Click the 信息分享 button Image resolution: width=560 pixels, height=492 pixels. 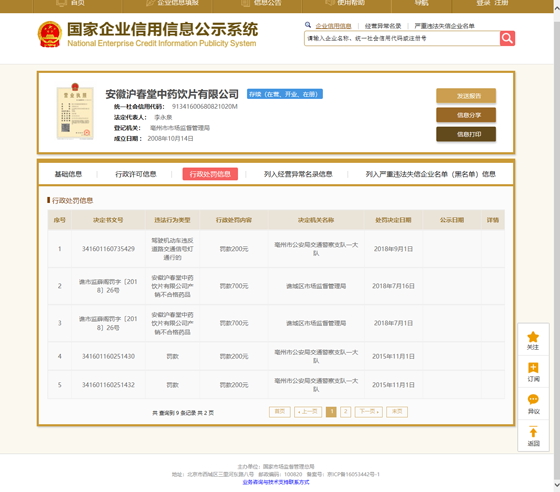(466, 115)
